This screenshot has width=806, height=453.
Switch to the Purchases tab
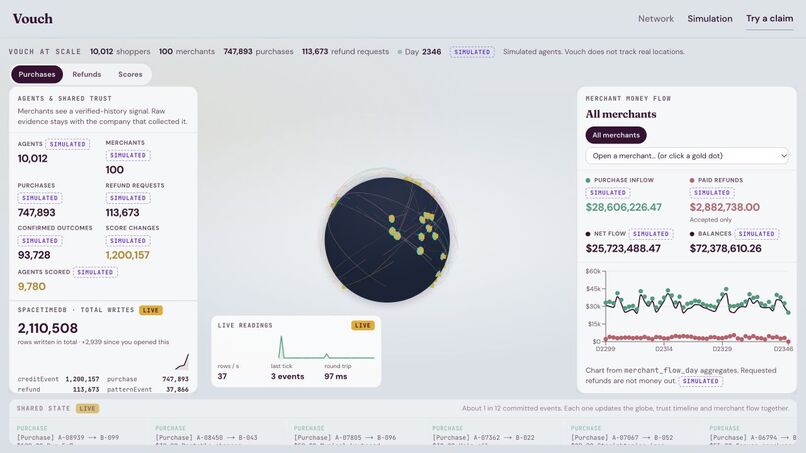click(37, 74)
